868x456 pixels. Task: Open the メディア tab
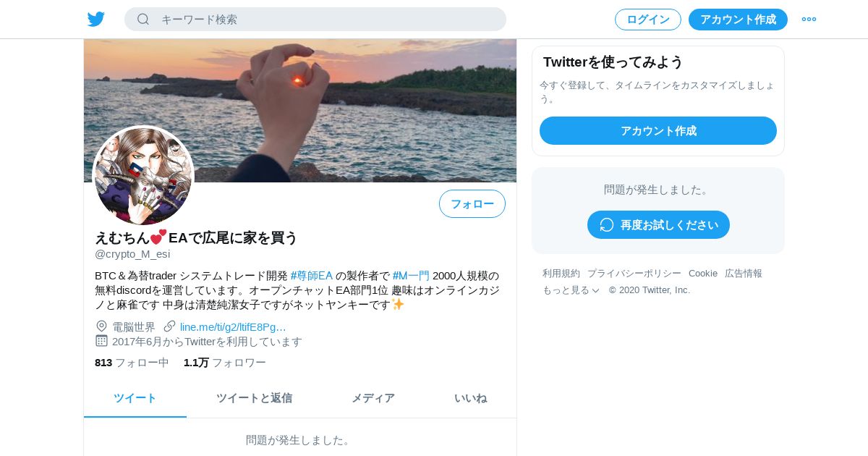point(373,398)
